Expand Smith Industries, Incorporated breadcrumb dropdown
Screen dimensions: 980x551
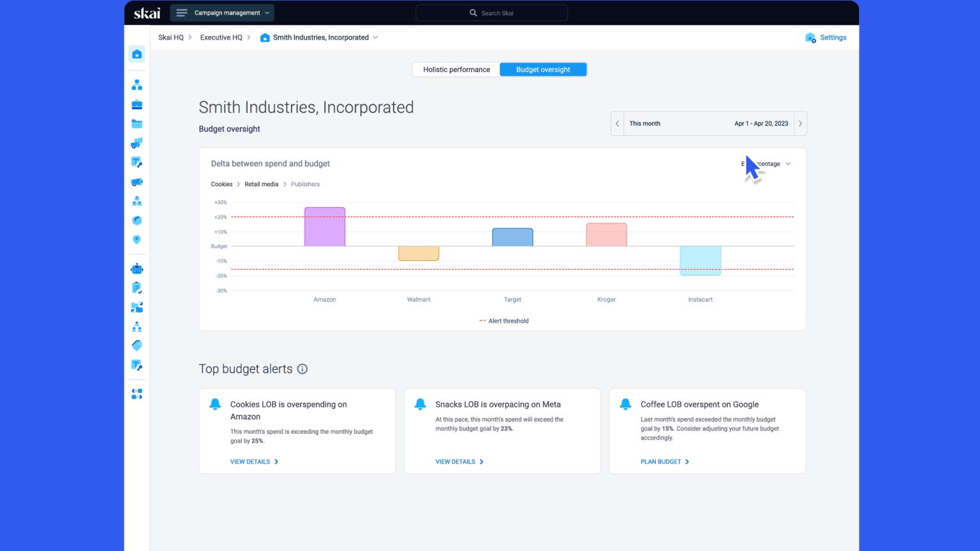point(375,38)
